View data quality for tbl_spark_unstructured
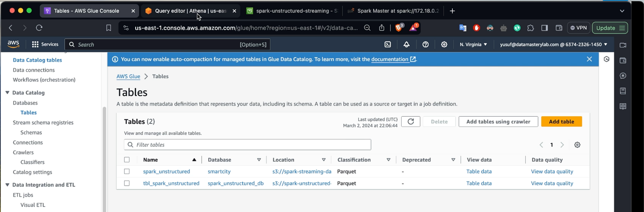 [x=552, y=183]
